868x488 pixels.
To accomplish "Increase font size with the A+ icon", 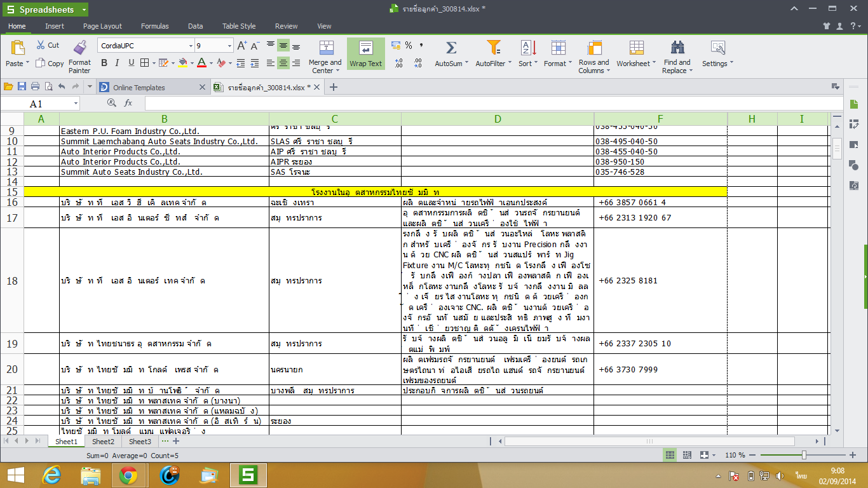I will [x=242, y=46].
